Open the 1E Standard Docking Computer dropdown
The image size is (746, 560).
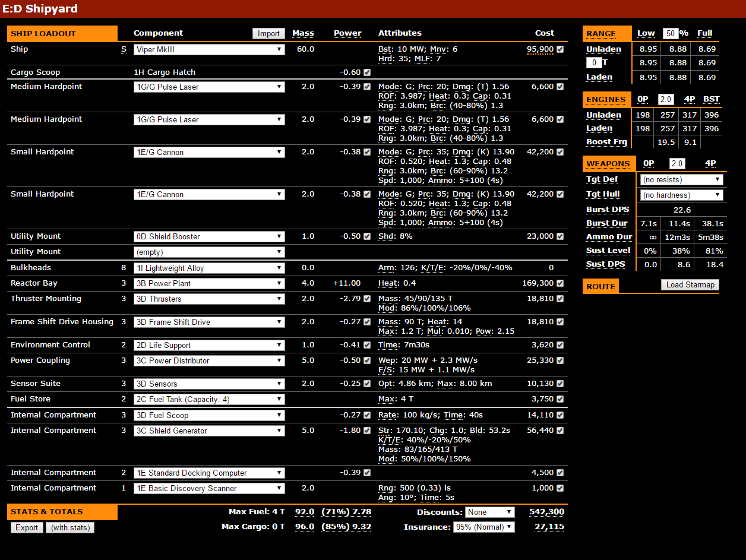tap(209, 473)
